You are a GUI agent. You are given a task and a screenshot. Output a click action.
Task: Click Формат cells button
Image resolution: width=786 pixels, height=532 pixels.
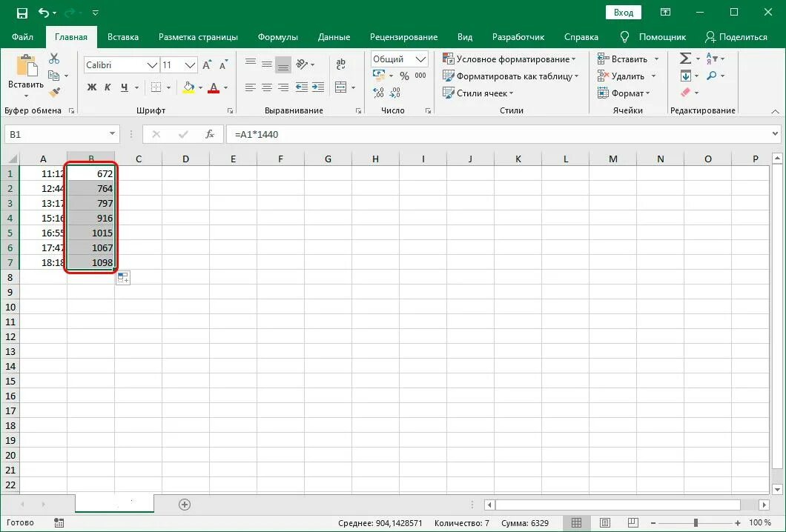[x=624, y=93]
